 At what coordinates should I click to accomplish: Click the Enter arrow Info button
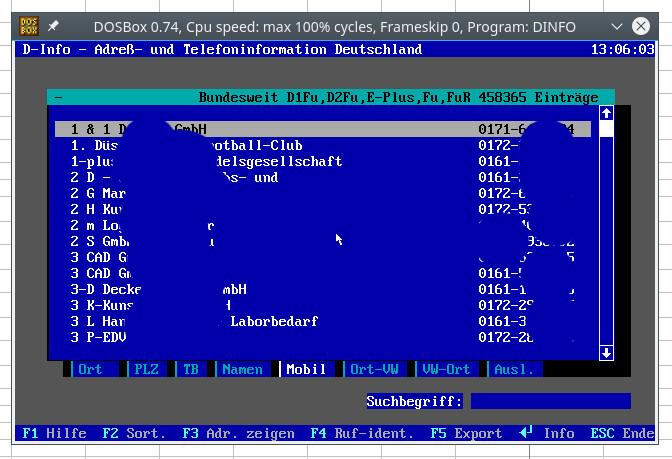point(547,433)
